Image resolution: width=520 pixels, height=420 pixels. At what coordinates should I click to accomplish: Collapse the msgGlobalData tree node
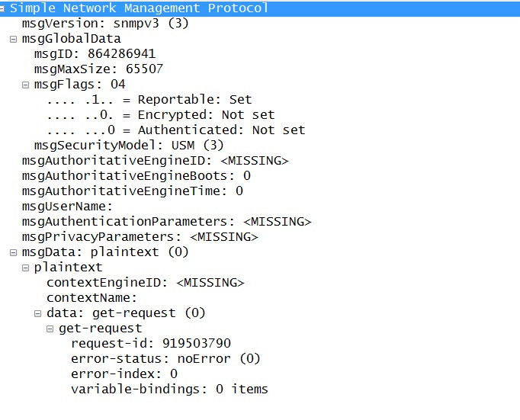(13, 39)
